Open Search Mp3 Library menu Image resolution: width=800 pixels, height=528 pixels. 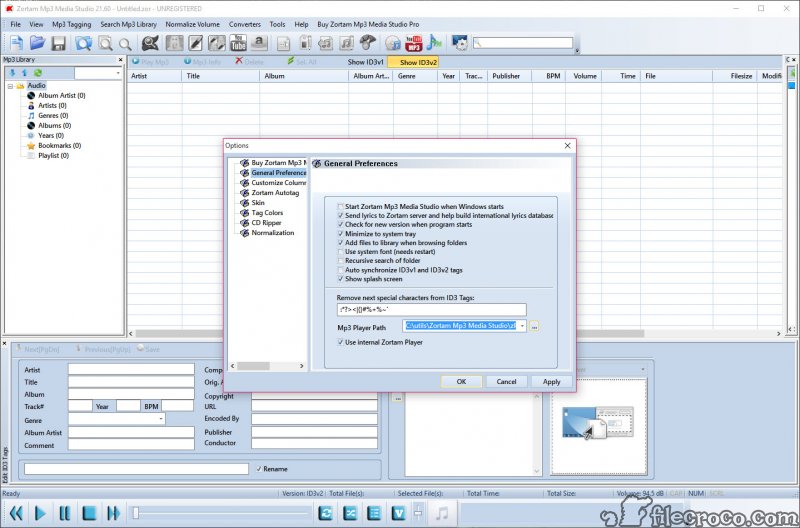click(x=129, y=24)
